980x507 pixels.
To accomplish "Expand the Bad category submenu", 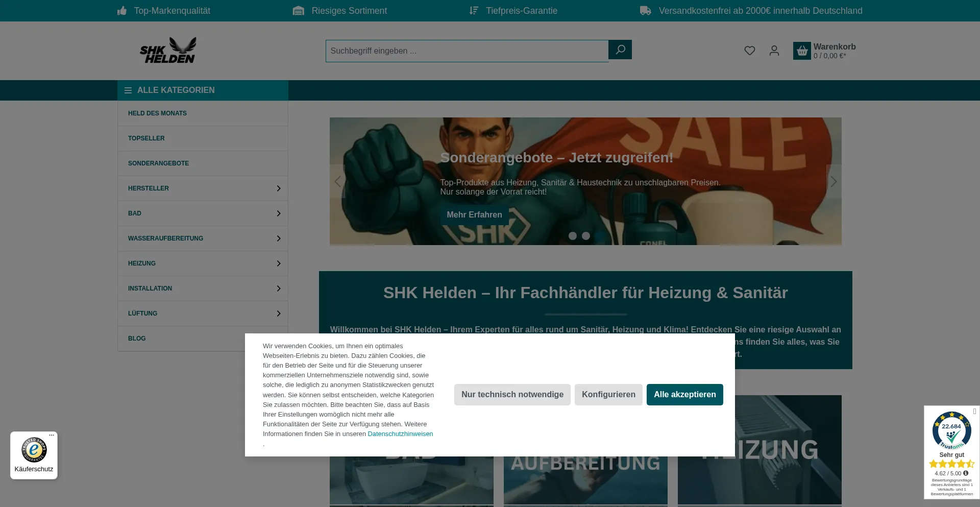I will (x=279, y=213).
